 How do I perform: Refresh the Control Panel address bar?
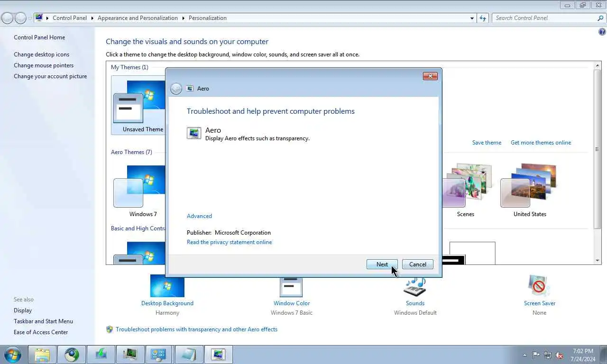(x=483, y=18)
